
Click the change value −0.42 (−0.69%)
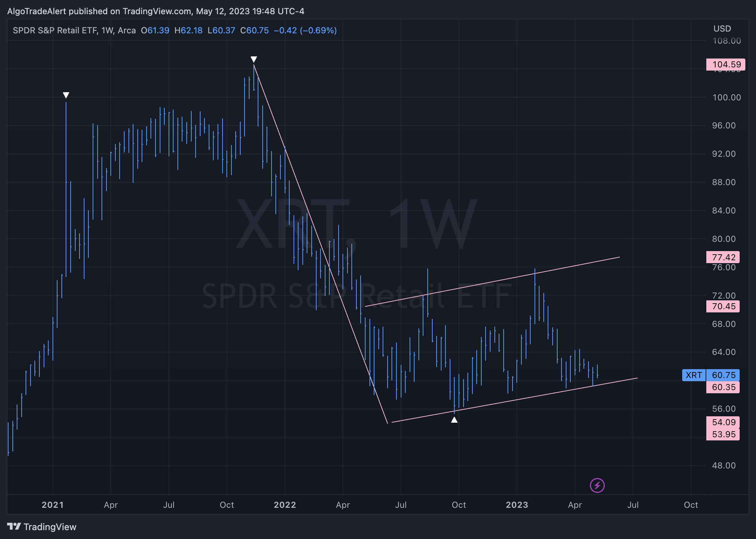(x=305, y=30)
